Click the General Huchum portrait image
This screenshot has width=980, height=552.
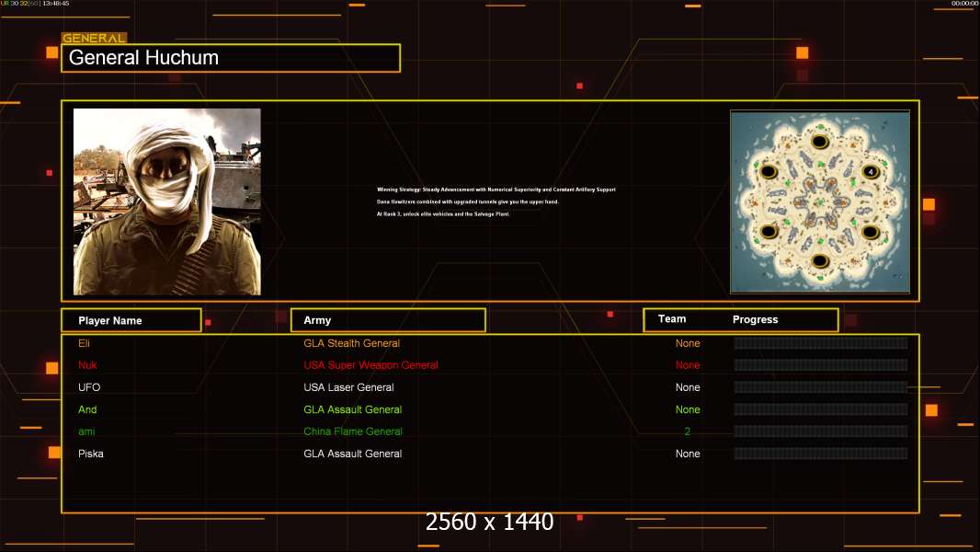click(167, 201)
